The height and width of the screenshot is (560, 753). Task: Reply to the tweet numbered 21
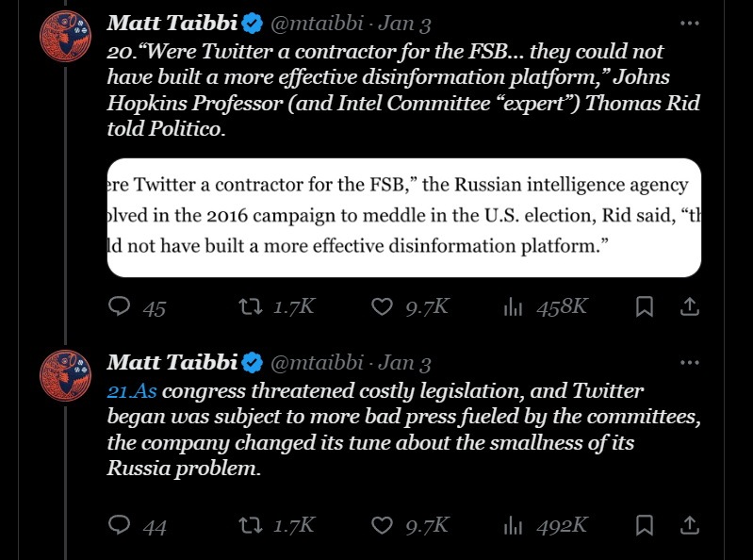[x=120, y=525]
